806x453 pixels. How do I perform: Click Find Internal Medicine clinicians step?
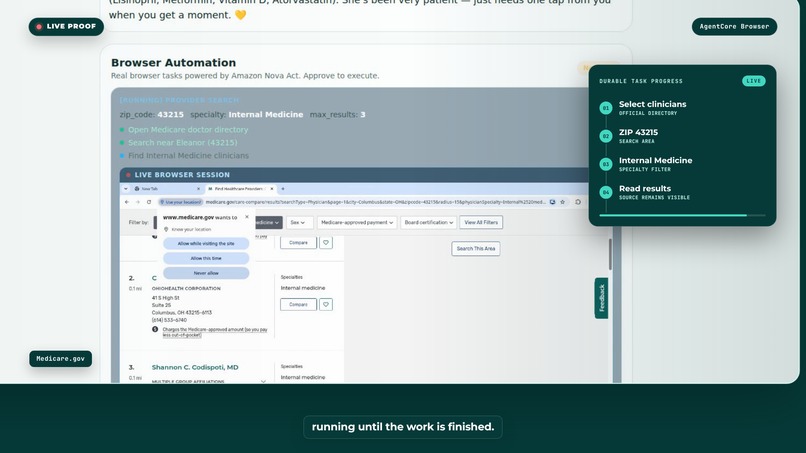(188, 155)
